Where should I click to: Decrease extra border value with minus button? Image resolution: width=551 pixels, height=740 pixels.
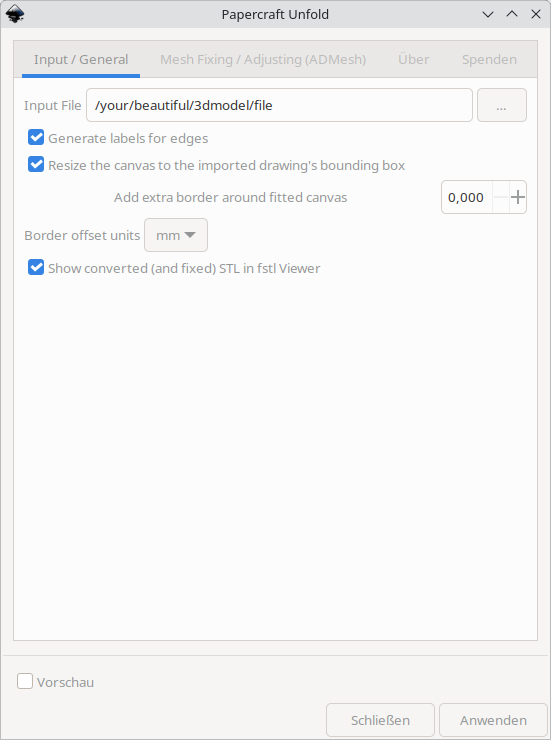[501, 197]
